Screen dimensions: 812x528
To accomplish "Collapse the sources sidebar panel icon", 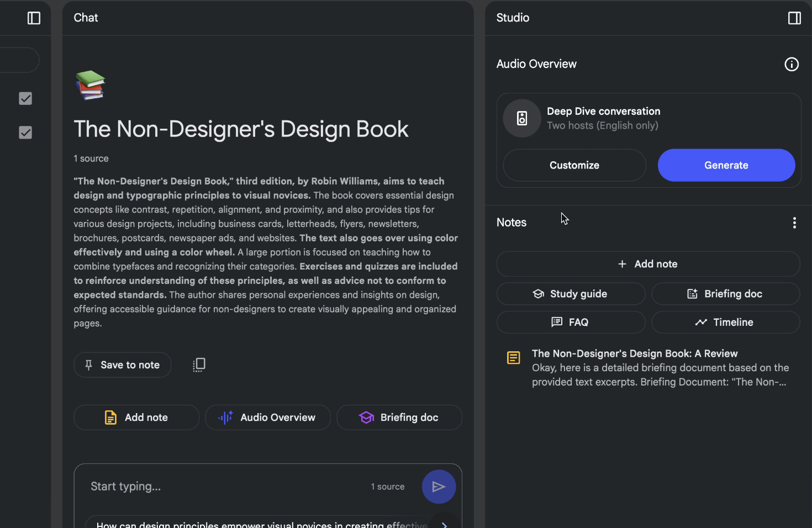I will click(34, 18).
